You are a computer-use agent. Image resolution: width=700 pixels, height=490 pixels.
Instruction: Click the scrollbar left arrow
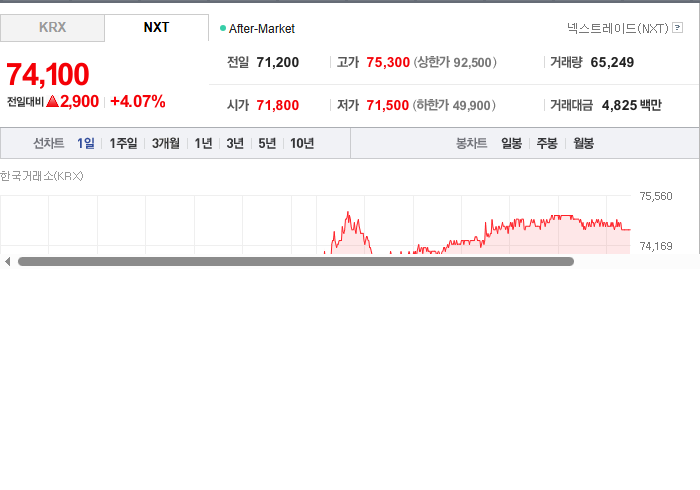[7, 262]
